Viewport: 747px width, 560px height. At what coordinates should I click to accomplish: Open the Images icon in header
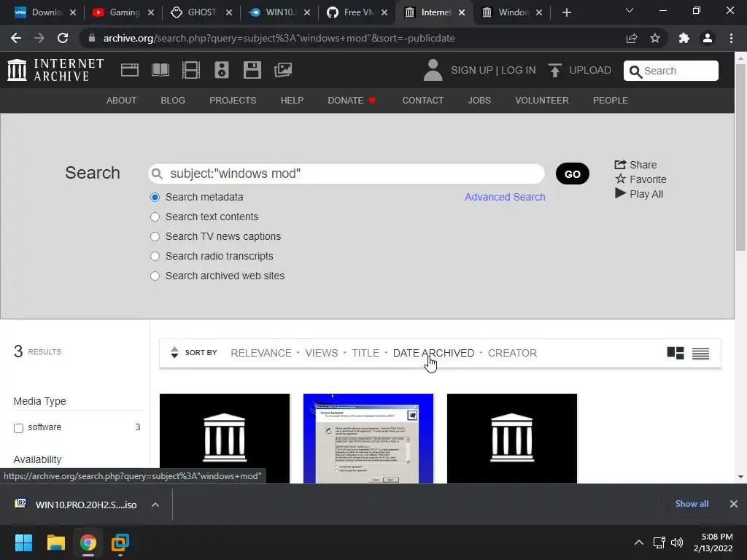coord(283,70)
